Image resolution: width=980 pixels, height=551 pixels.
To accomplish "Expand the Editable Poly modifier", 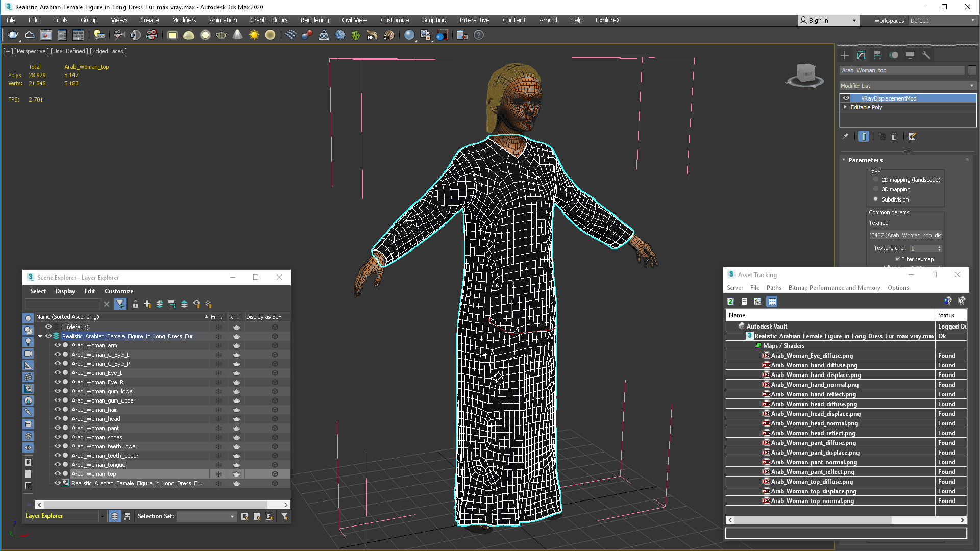I will pyautogui.click(x=845, y=107).
